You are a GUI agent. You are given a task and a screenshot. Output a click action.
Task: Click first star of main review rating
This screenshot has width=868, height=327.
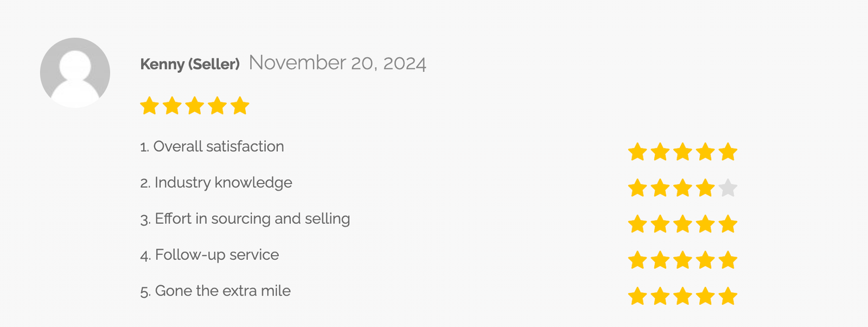pyautogui.click(x=149, y=106)
